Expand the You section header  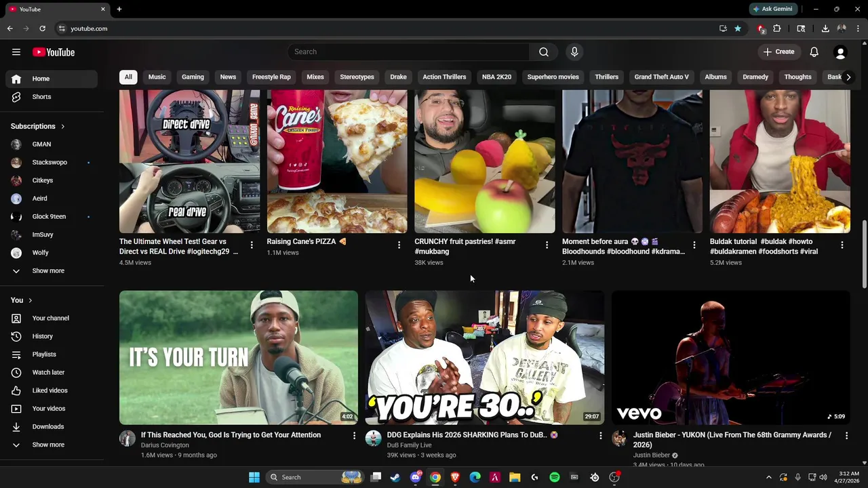pyautogui.click(x=22, y=300)
